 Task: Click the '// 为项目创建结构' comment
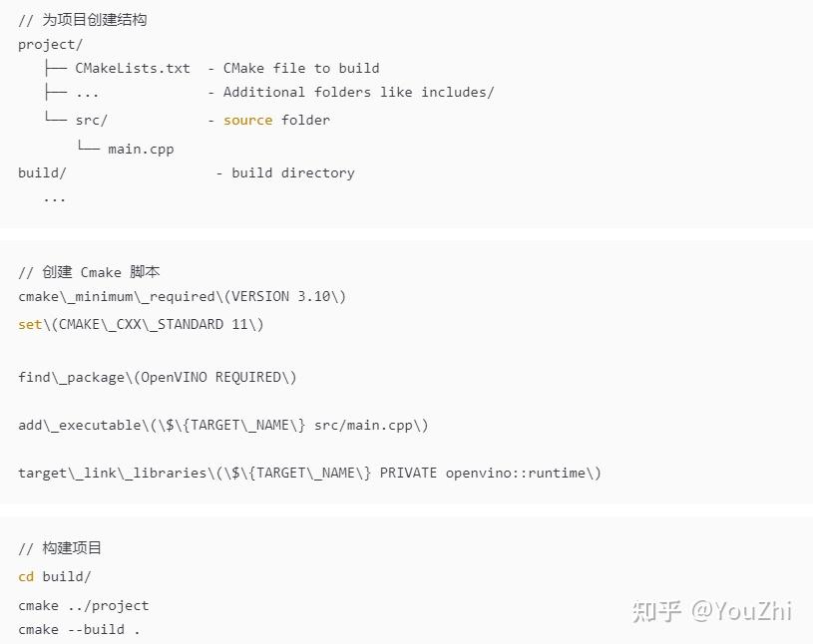(x=82, y=20)
